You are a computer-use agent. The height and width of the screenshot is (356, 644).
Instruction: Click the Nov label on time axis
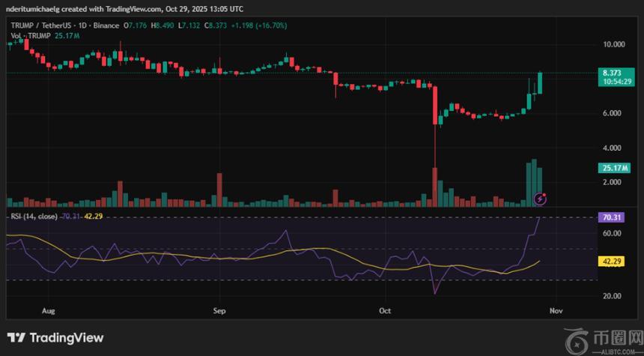pos(556,310)
